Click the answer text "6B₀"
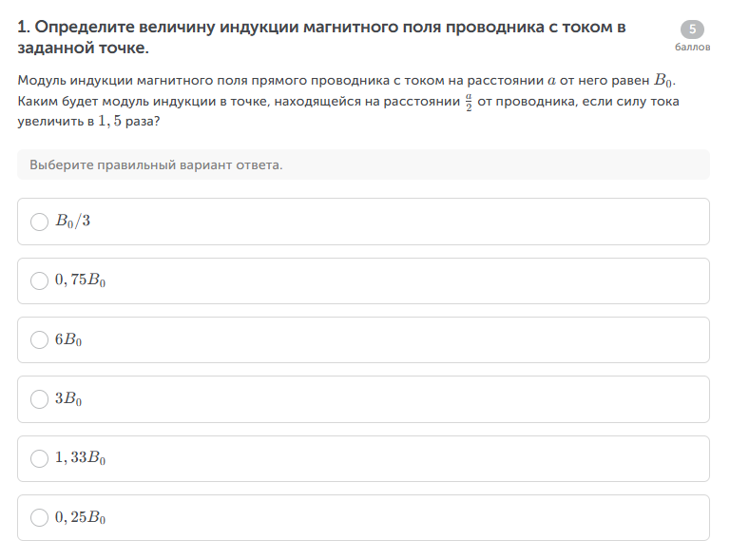 tap(68, 340)
